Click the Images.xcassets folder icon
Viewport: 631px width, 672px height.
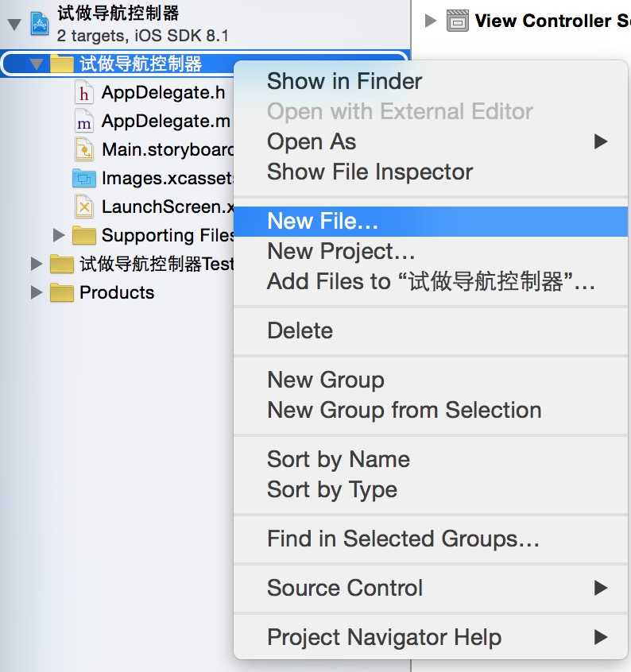pos(83,178)
